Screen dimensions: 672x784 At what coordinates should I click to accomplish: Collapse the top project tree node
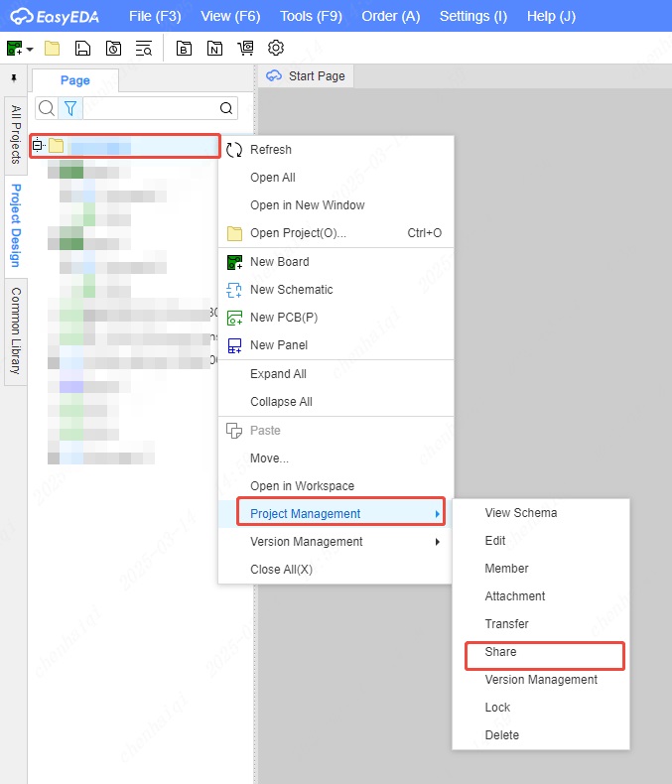point(39,146)
